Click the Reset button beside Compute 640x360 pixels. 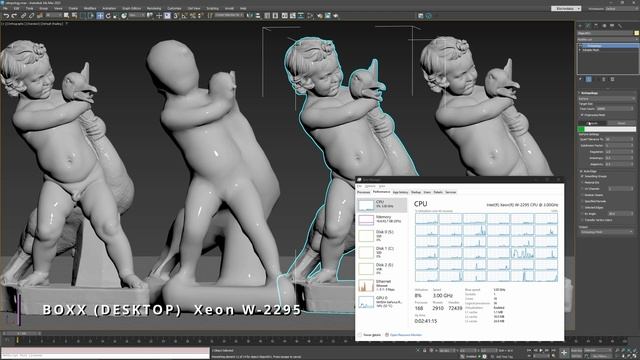(x=621, y=123)
